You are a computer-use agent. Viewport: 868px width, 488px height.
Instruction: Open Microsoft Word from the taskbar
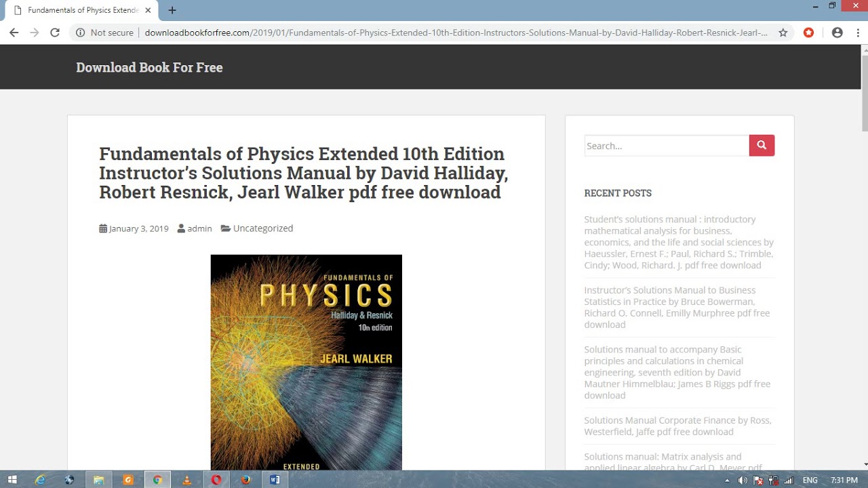pyautogui.click(x=275, y=480)
